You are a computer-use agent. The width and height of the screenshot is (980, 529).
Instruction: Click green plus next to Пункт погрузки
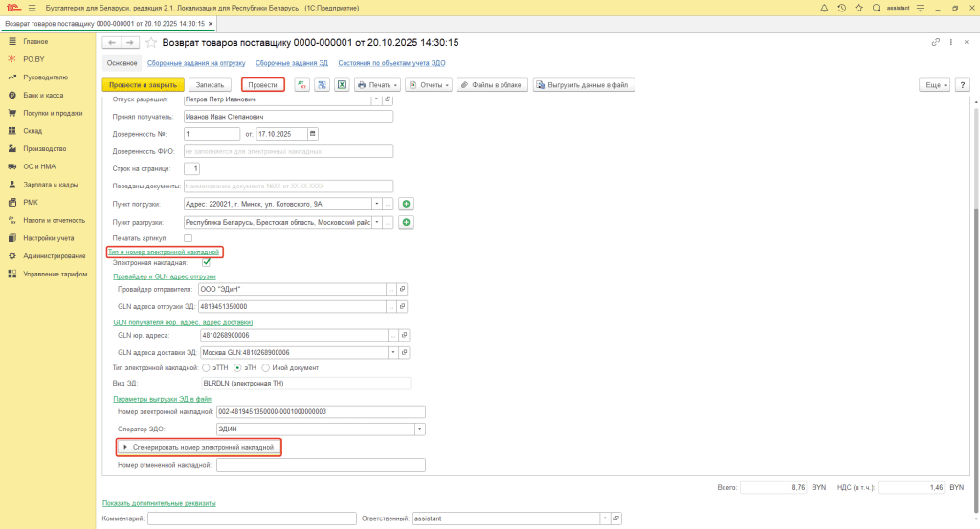click(406, 204)
